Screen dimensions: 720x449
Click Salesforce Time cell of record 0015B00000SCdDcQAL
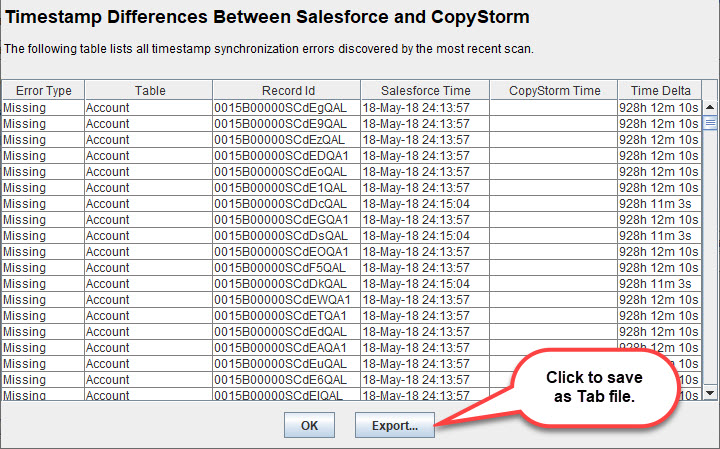[x=425, y=204]
